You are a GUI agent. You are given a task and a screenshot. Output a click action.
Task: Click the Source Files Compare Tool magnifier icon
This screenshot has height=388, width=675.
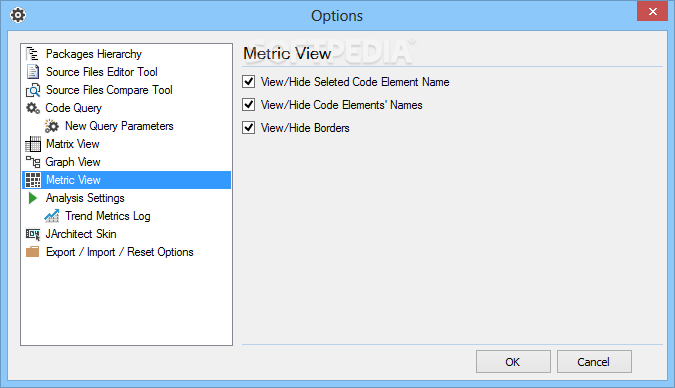pyautogui.click(x=33, y=90)
